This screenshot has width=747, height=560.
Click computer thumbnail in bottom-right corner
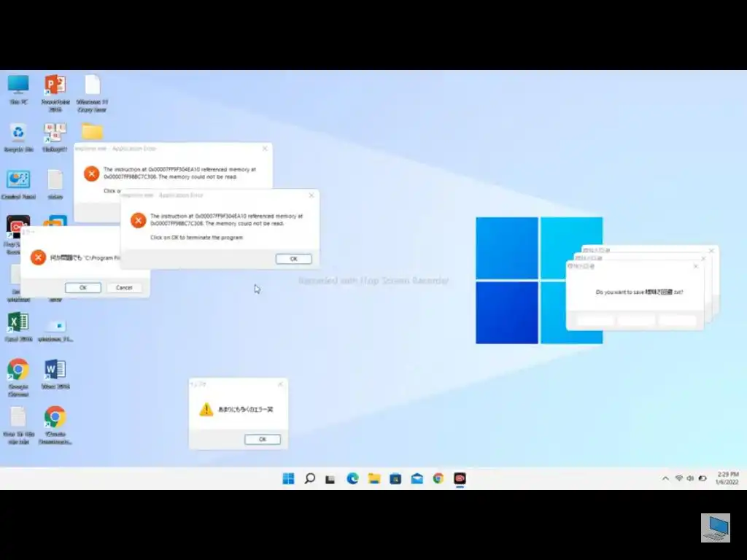(715, 528)
